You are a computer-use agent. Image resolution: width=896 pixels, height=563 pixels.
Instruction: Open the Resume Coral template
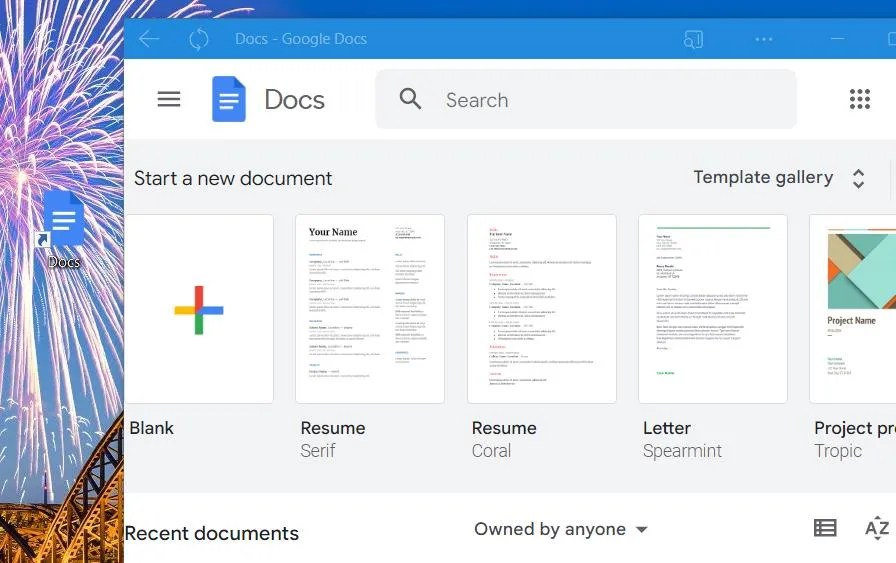click(542, 309)
